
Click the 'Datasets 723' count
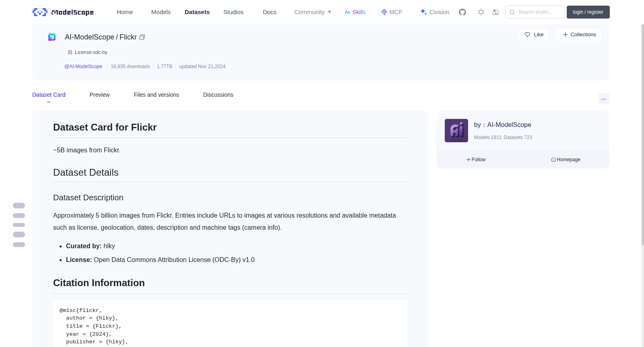(518, 137)
